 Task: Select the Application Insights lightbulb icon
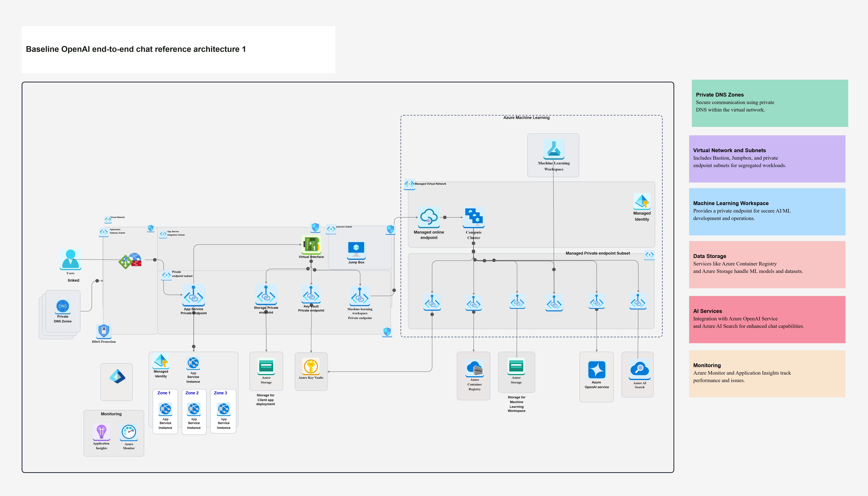point(102,432)
